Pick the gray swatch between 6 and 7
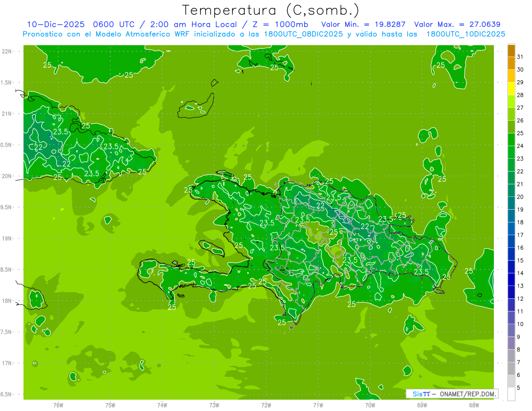The width and height of the screenshot is (532, 411). pos(511,368)
